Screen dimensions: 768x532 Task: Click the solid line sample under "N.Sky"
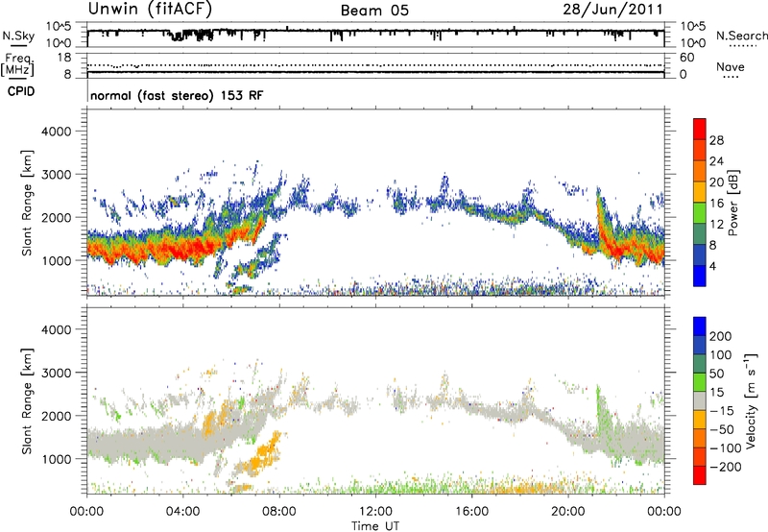(18, 46)
